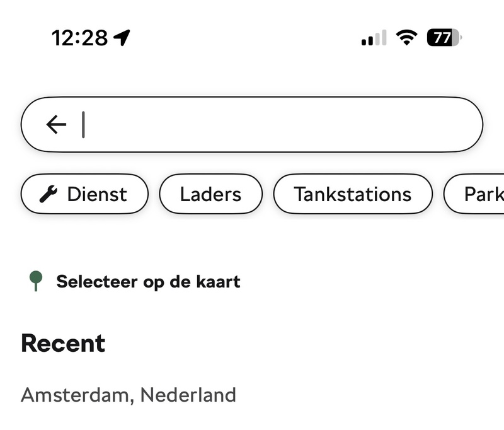Viewport: 504px width, 430px height.
Task: Tap the 12:28 clock in status bar
Action: 79,38
